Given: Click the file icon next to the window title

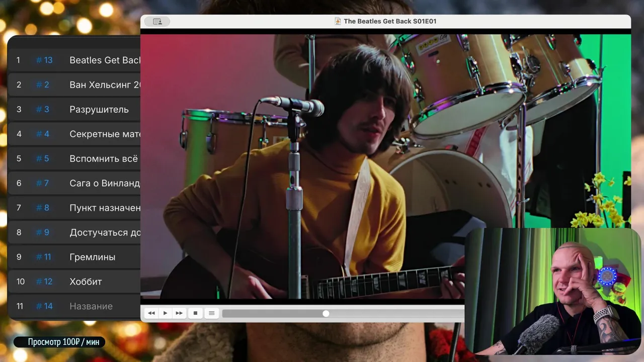Looking at the screenshot, I should (x=338, y=21).
